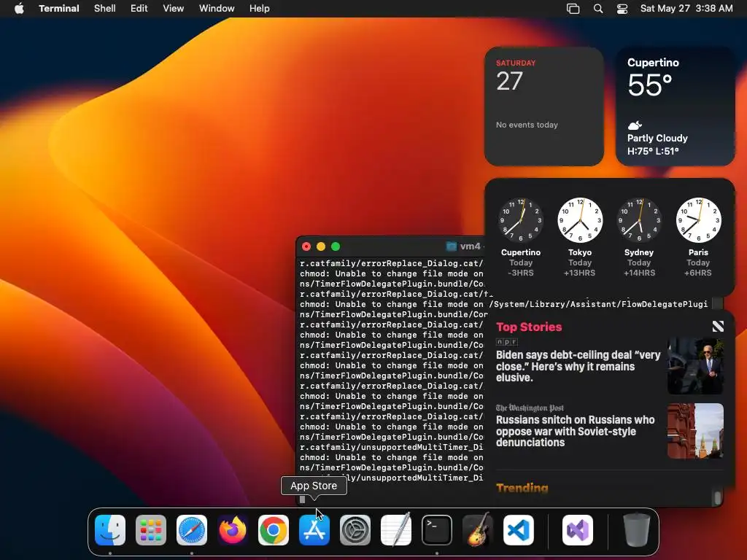Click the date and time in menu bar

click(x=686, y=8)
